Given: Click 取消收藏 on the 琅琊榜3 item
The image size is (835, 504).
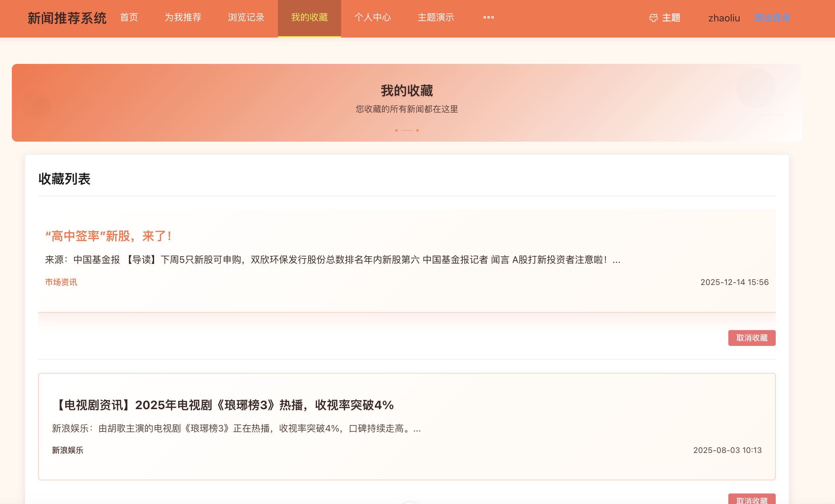Looking at the screenshot, I should pyautogui.click(x=752, y=500).
